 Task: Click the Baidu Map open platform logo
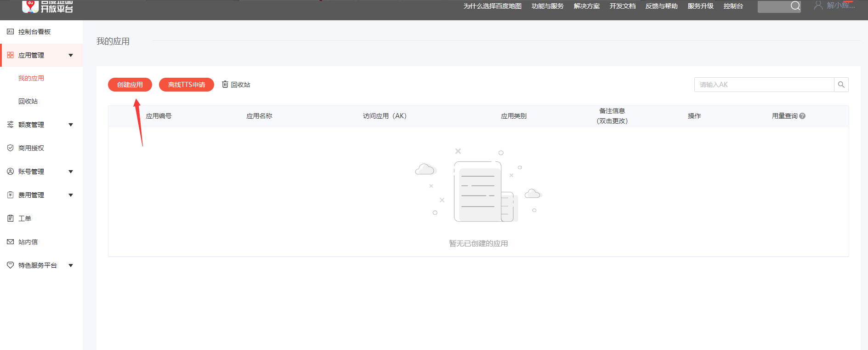48,6
